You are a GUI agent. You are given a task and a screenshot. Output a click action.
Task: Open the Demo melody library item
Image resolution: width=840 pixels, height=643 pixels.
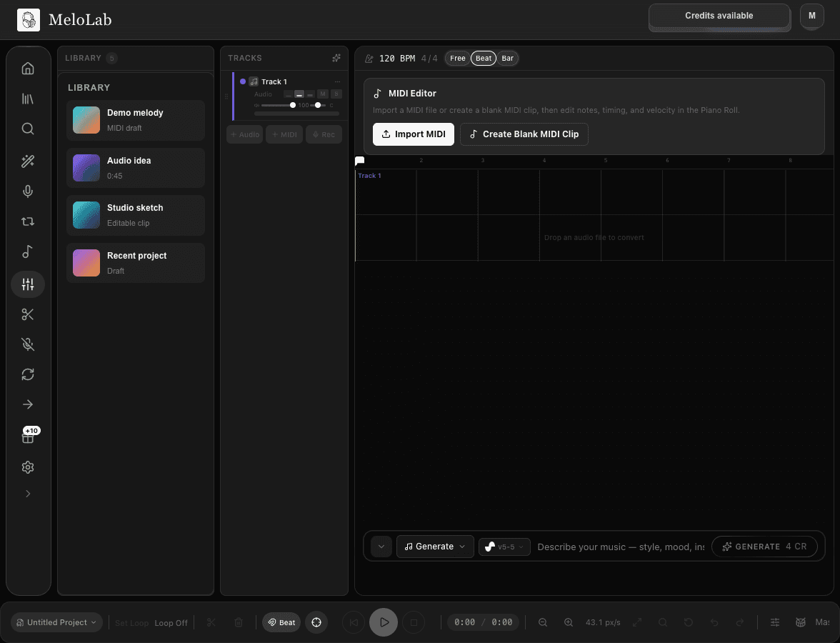(x=136, y=120)
